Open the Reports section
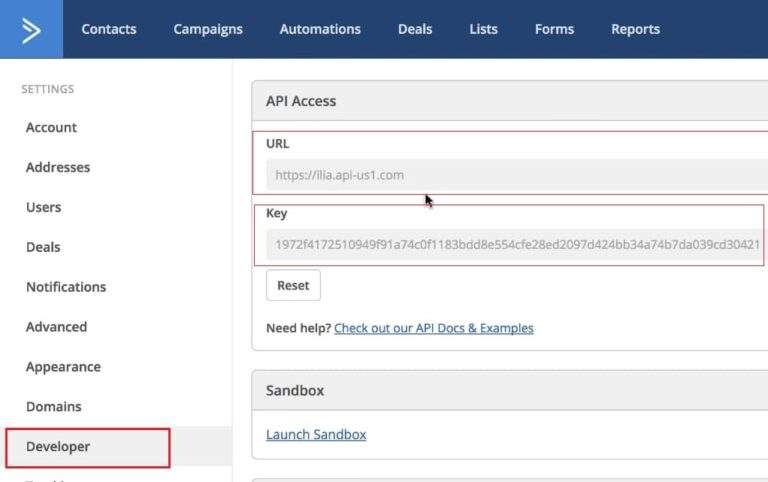The width and height of the screenshot is (768, 482). pyautogui.click(x=635, y=29)
